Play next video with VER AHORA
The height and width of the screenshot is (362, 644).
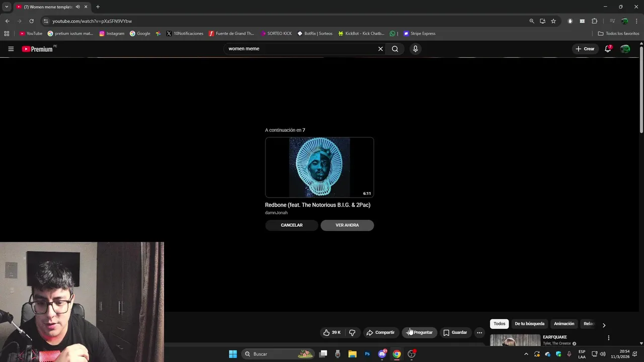(347, 225)
